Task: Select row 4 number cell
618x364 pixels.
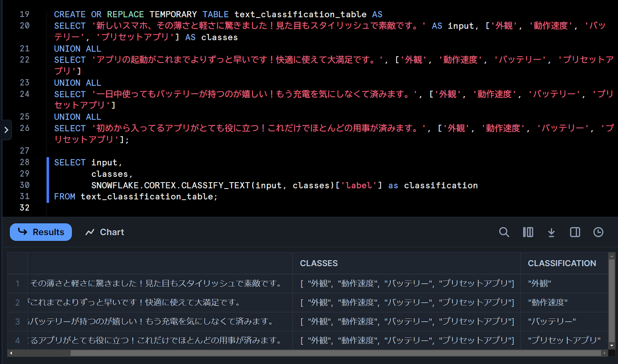Action: click(x=18, y=340)
